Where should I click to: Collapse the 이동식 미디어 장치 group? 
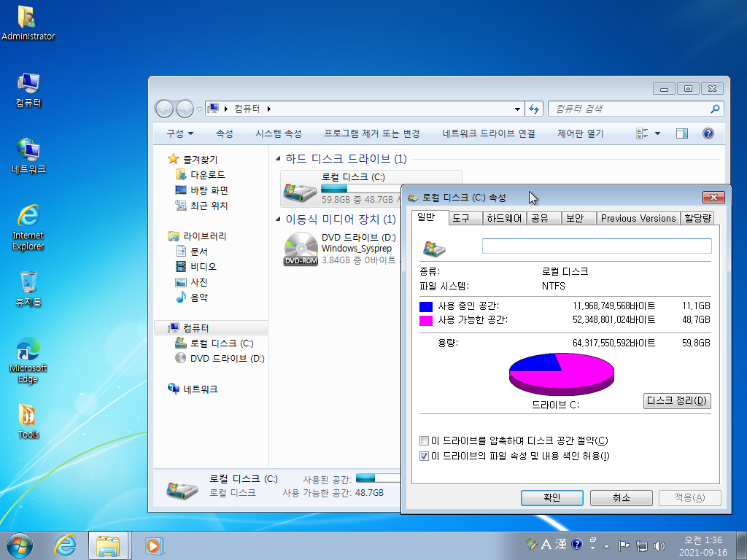(x=278, y=219)
